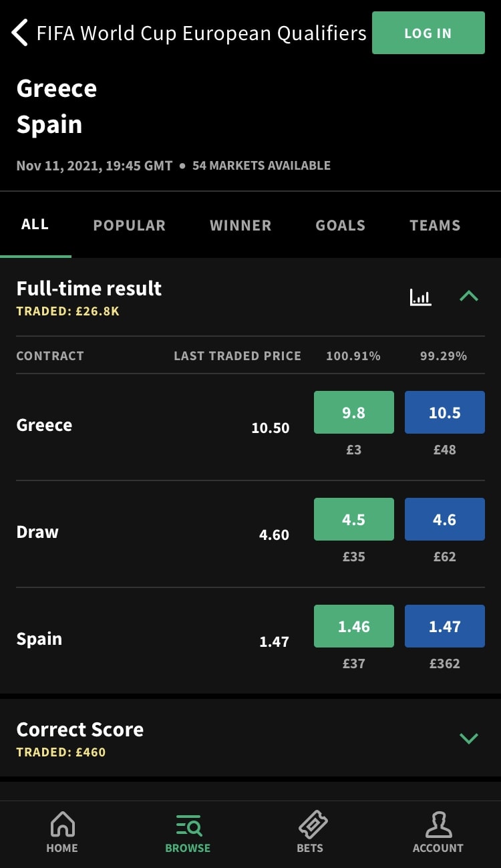Back the Draw at 4.5
This screenshot has width=501, height=868.
click(x=353, y=520)
